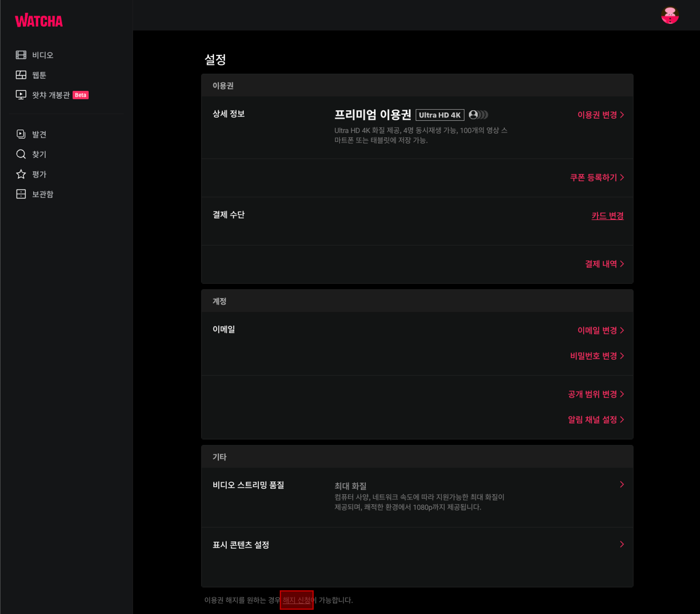Open the 웹툰 sidebar icon
Viewport: 700px width, 614px height.
point(21,75)
